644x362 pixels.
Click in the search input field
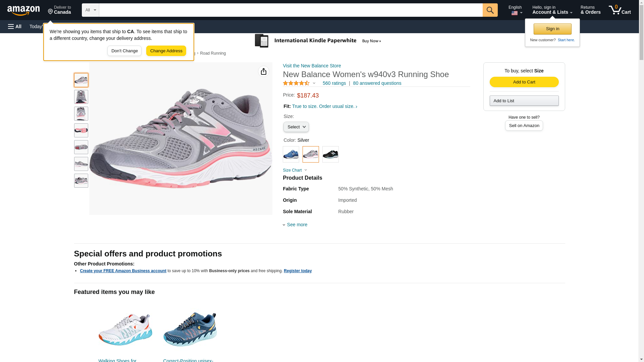290,10
